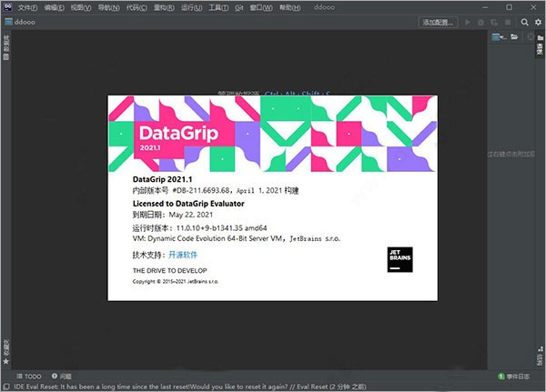
Task: Click the tool windows toggle icon in status bar
Action: point(6,387)
